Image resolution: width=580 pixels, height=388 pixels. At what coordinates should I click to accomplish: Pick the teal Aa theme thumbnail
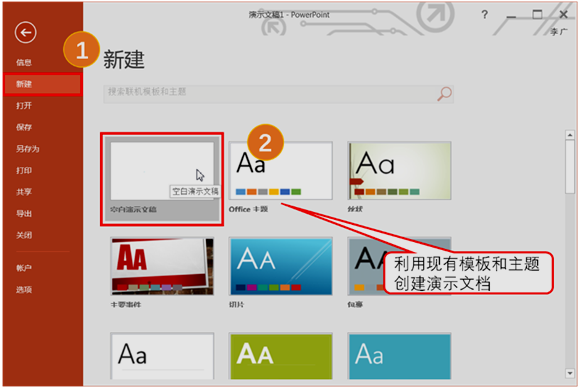click(x=399, y=356)
